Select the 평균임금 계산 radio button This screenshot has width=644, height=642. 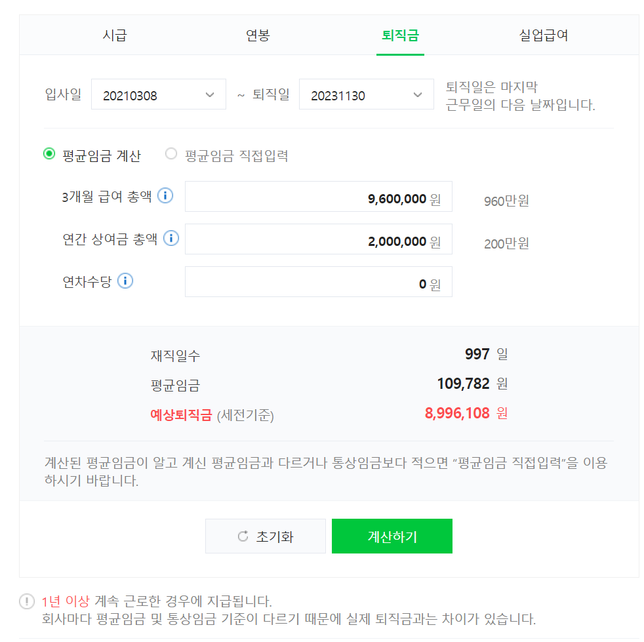[x=49, y=154]
